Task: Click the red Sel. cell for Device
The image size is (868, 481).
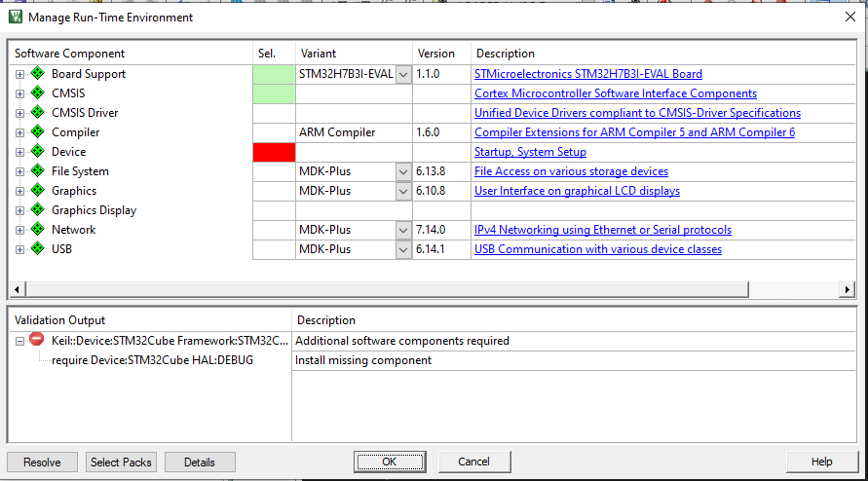Action: coord(274,152)
